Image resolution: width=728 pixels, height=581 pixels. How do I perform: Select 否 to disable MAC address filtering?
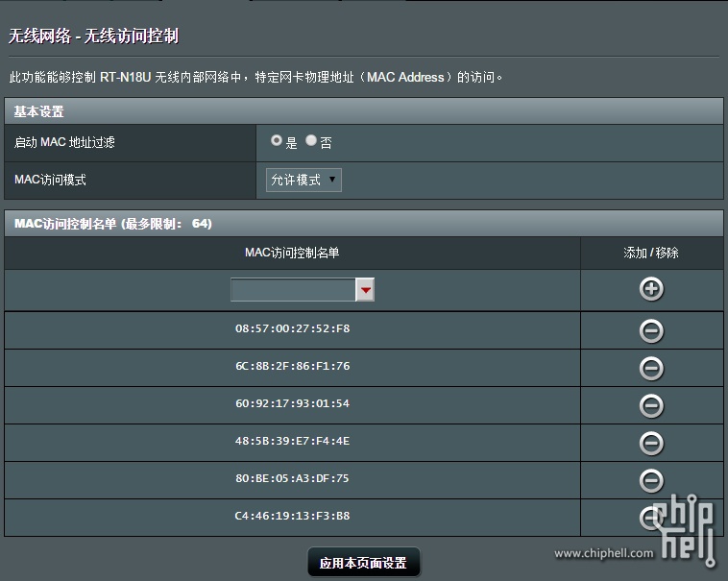[311, 140]
